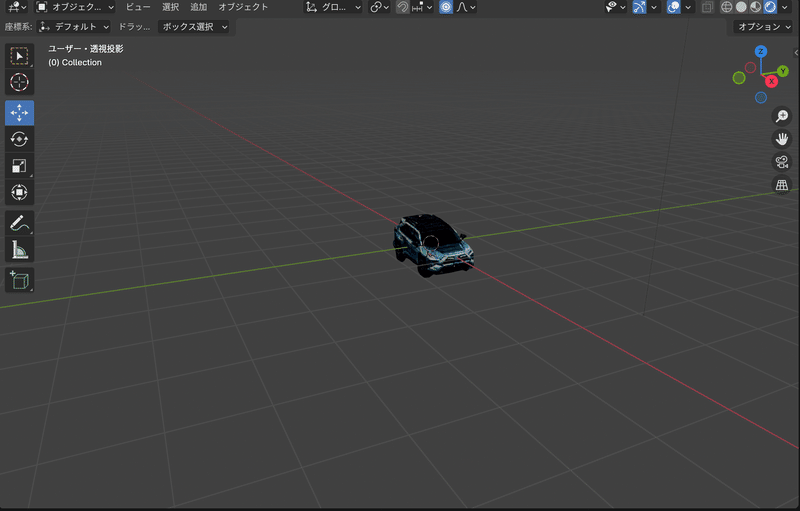Image resolution: width=800 pixels, height=511 pixels.
Task: Click the blue Z axis gizmo handle
Action: pos(761,52)
